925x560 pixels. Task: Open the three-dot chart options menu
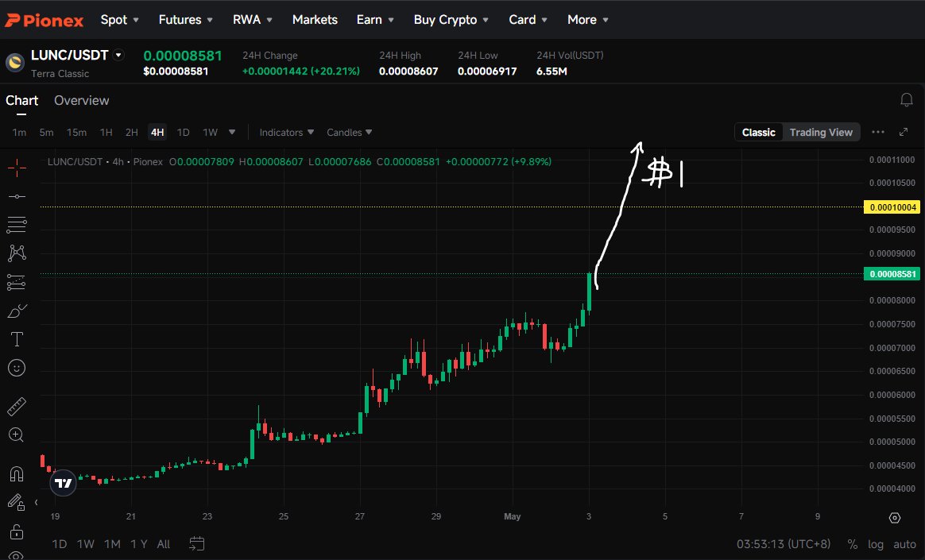pyautogui.click(x=878, y=132)
